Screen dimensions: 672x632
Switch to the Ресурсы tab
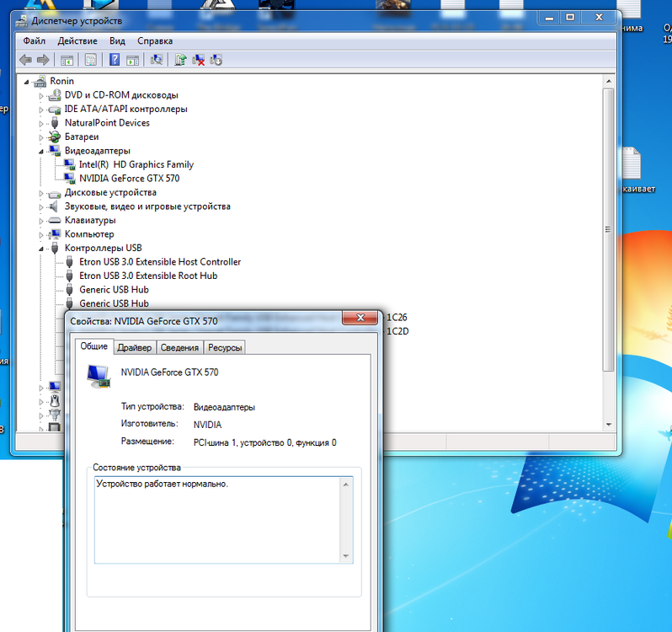point(225,348)
